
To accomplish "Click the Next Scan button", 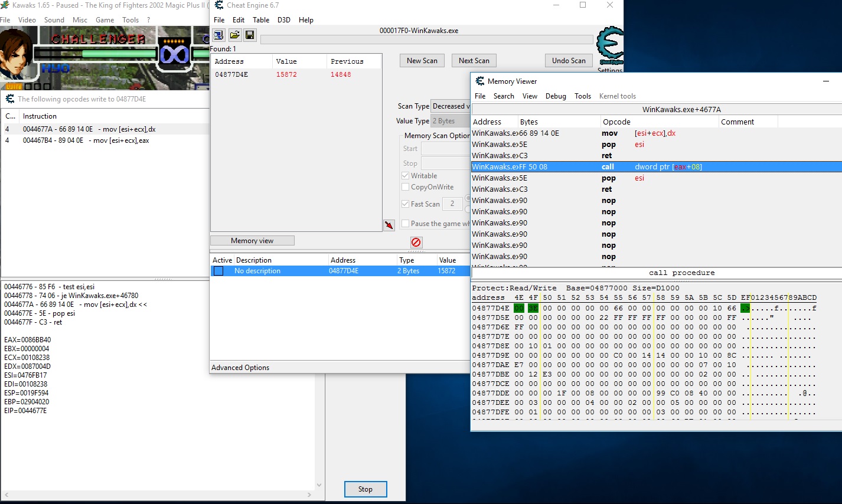I will coord(474,61).
